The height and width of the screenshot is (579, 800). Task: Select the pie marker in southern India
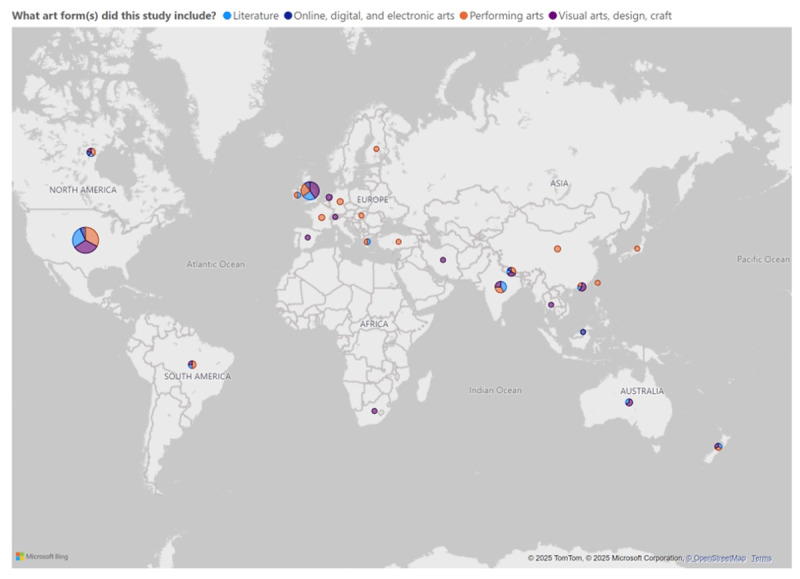click(x=500, y=287)
